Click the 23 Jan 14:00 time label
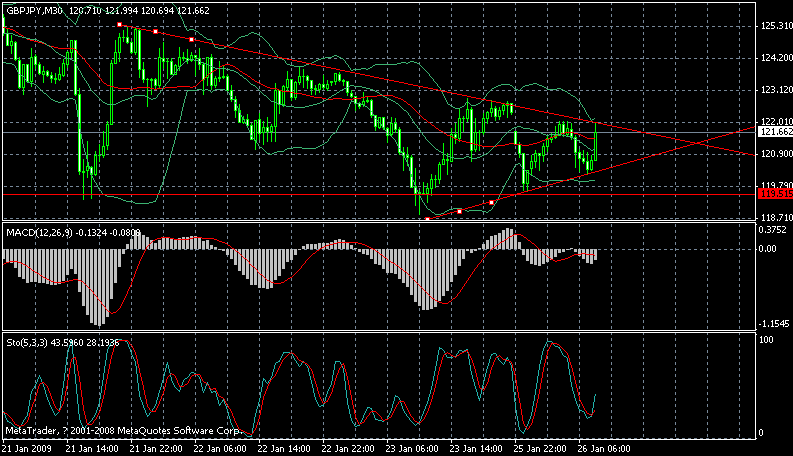 (476, 449)
